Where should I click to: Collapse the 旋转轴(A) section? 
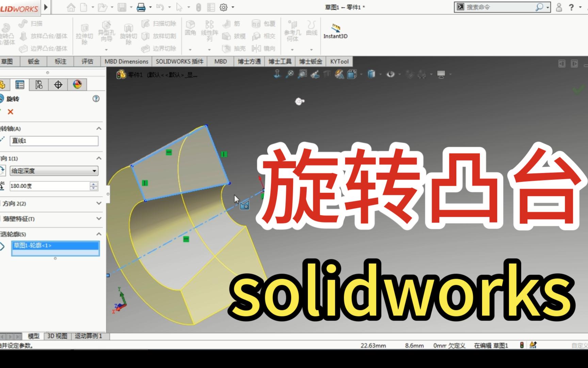[99, 128]
